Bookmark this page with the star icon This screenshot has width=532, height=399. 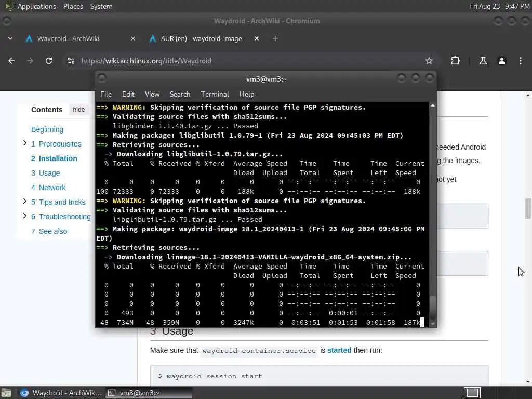point(429,61)
